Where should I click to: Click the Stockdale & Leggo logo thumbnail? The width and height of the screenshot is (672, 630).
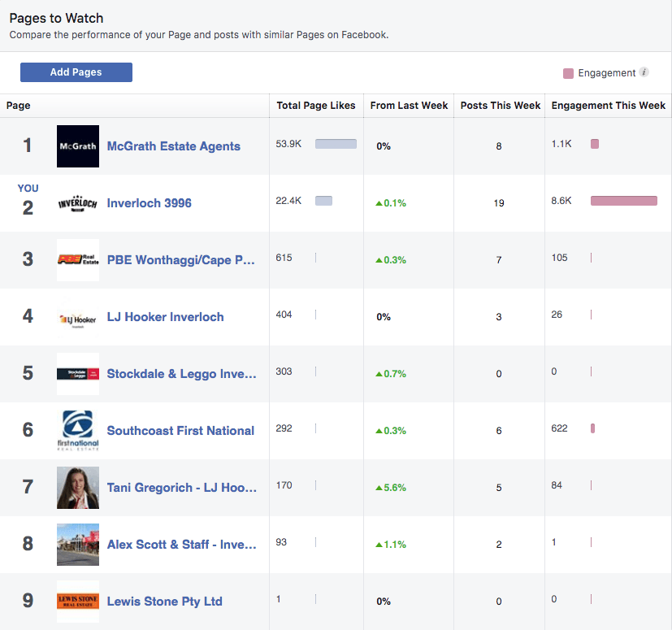click(78, 374)
